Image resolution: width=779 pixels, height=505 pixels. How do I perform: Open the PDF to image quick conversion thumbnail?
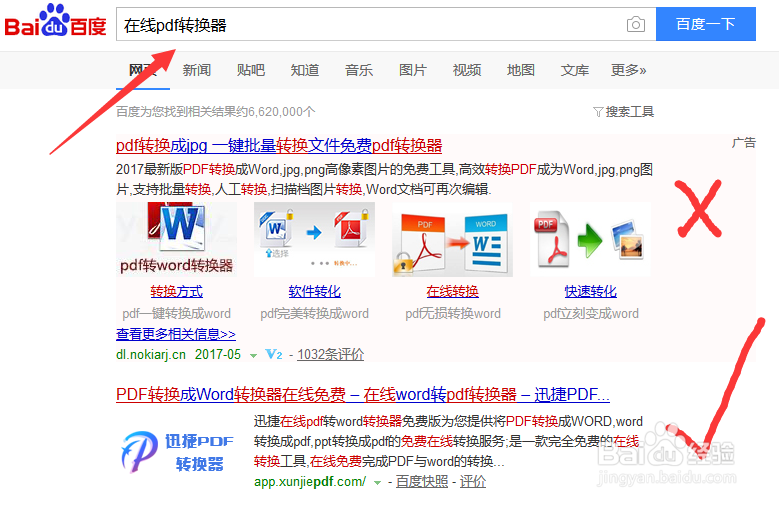click(x=590, y=239)
